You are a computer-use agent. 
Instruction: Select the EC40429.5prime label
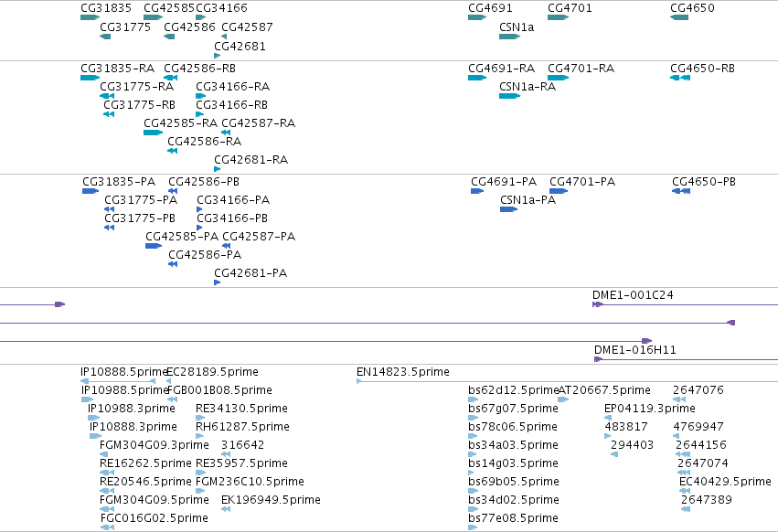tap(725, 482)
